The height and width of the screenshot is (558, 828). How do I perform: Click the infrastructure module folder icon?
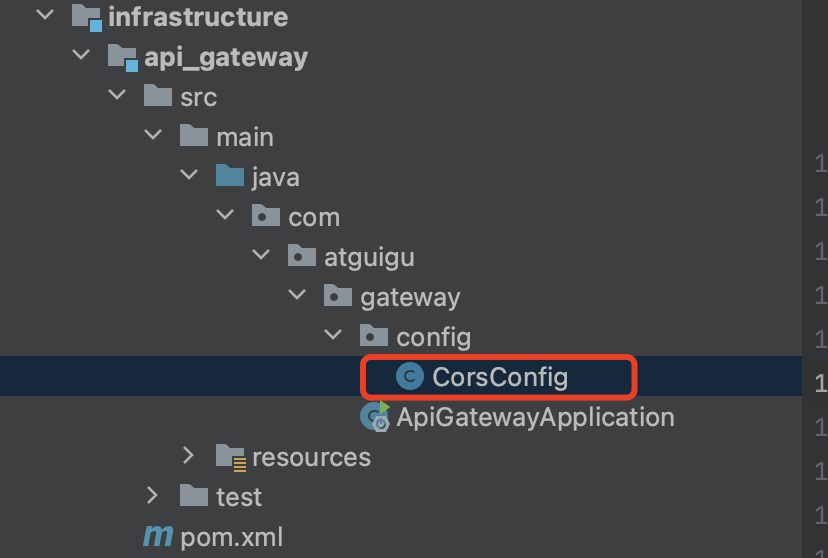click(x=88, y=18)
